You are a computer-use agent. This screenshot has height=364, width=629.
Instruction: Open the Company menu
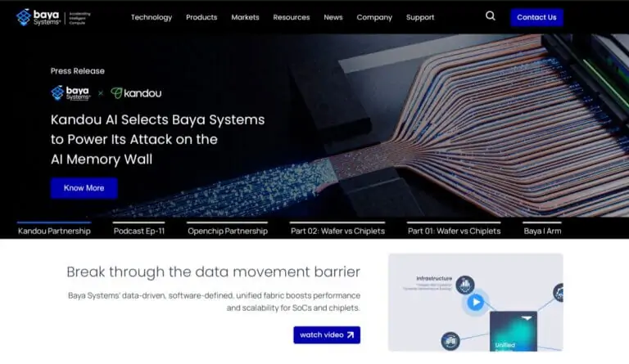click(x=374, y=17)
